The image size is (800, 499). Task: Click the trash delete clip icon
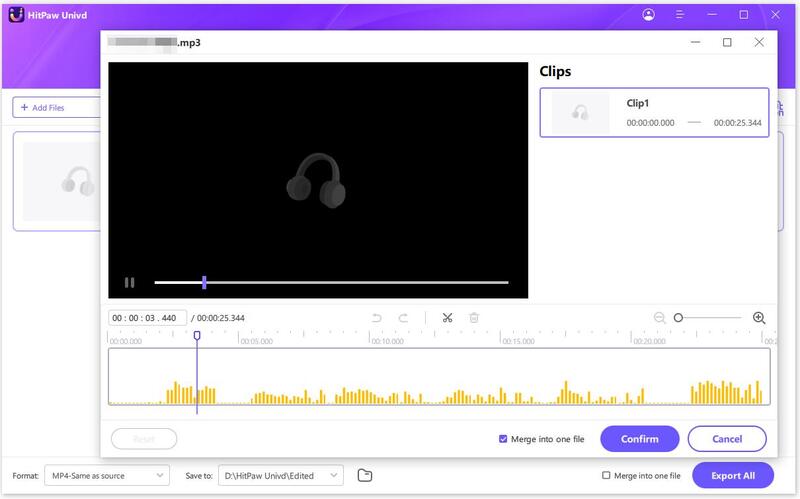474,318
